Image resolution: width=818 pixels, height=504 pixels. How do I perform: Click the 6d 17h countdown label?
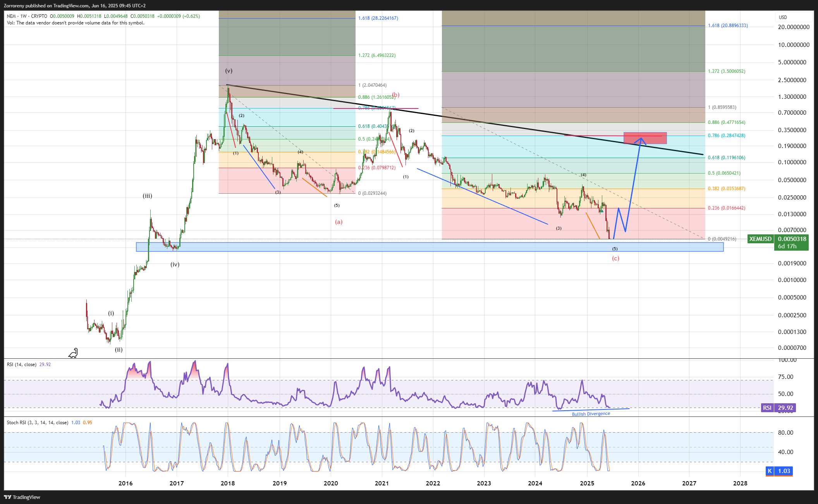tap(787, 246)
